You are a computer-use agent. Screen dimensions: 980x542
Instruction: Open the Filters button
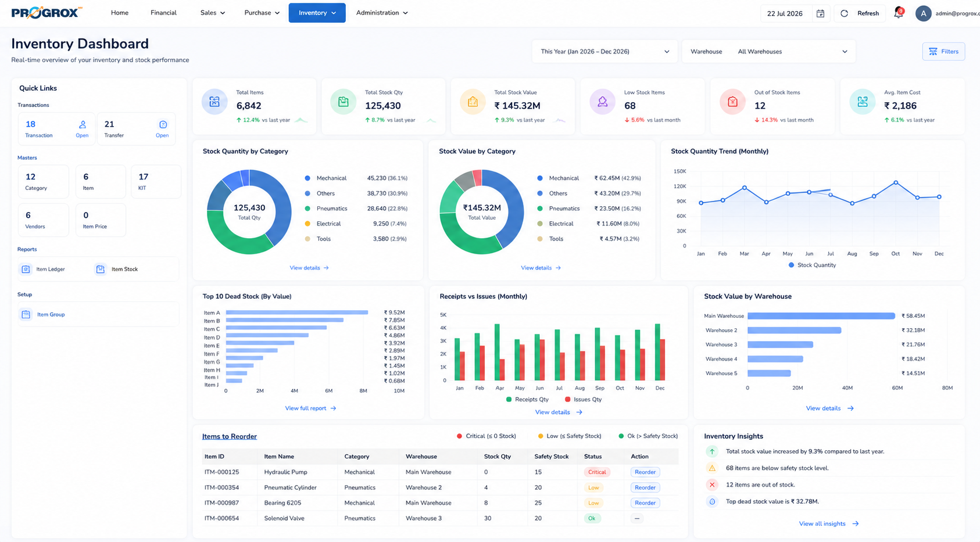[x=943, y=52]
